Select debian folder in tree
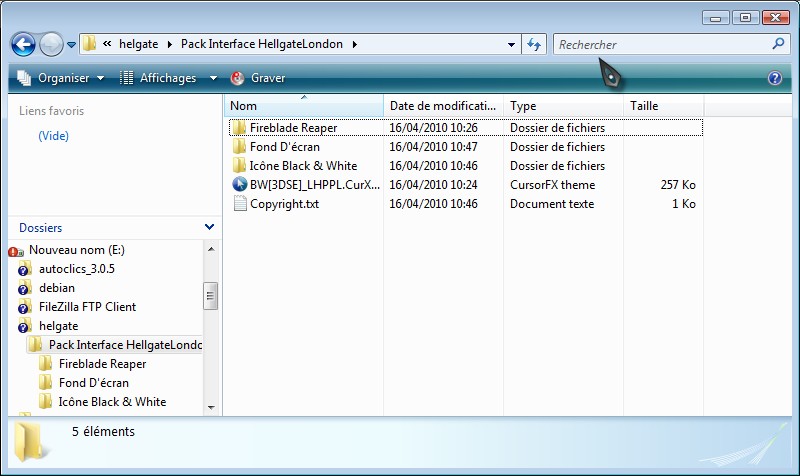 (x=57, y=288)
